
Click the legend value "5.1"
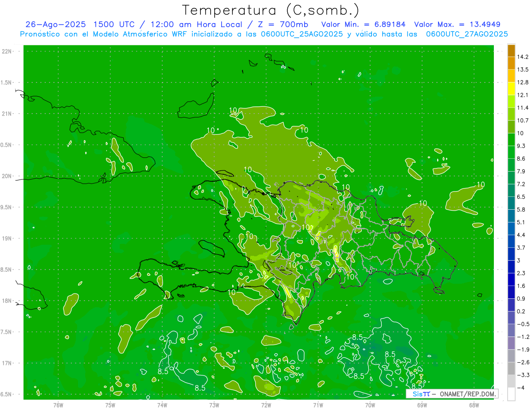[521, 222]
